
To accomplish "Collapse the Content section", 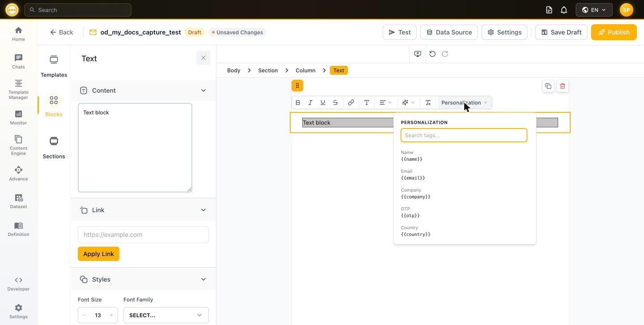I will pos(203,90).
